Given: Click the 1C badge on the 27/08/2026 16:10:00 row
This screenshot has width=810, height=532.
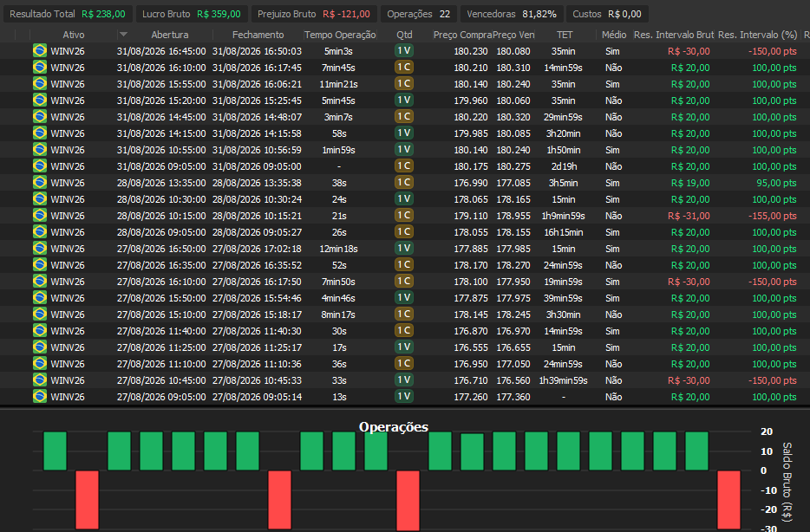Looking at the screenshot, I should [404, 282].
